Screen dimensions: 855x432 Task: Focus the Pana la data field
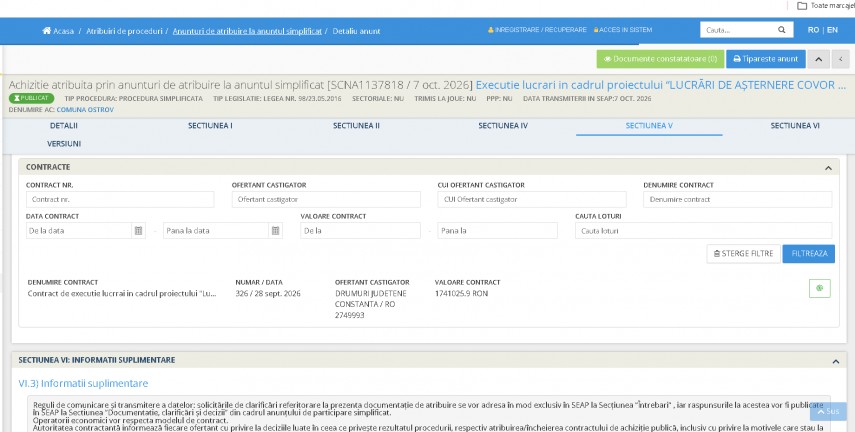(x=216, y=231)
